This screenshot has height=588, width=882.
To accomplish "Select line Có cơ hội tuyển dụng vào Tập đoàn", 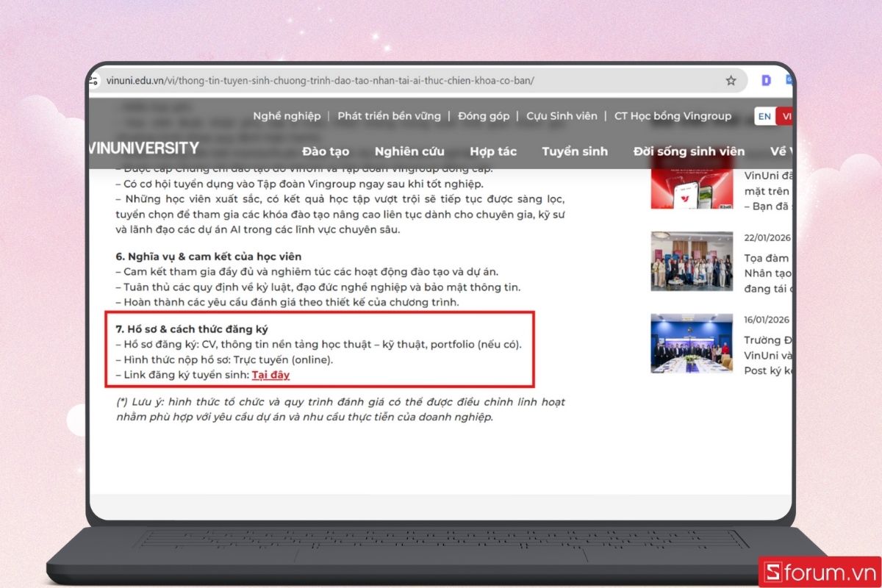I will point(300,184).
